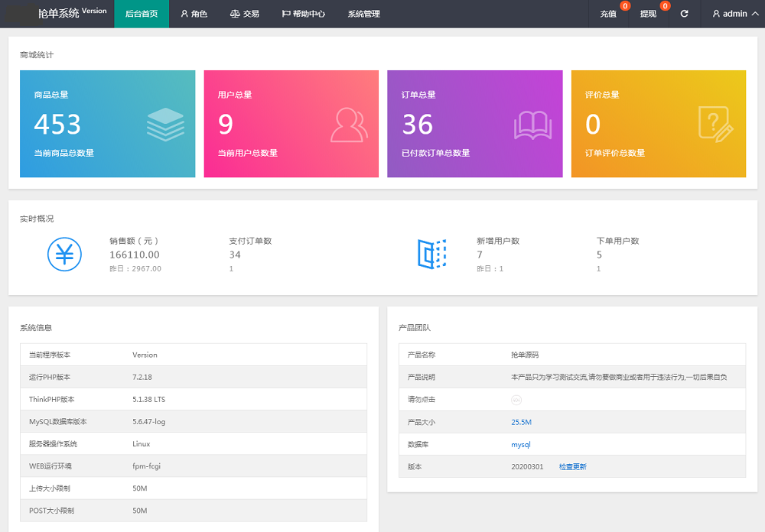Image resolution: width=765 pixels, height=532 pixels.
Task: Click the question note icon in 评价总量 card
Action: click(x=715, y=125)
